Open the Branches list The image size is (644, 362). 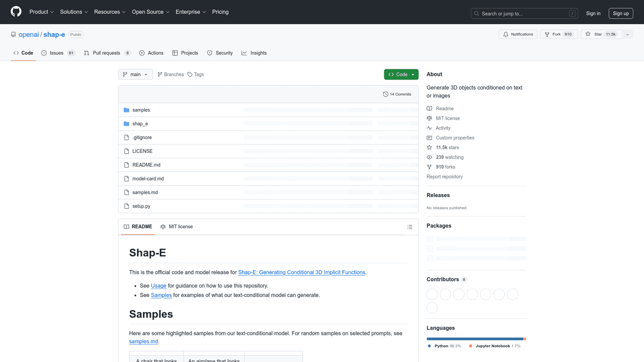point(171,74)
